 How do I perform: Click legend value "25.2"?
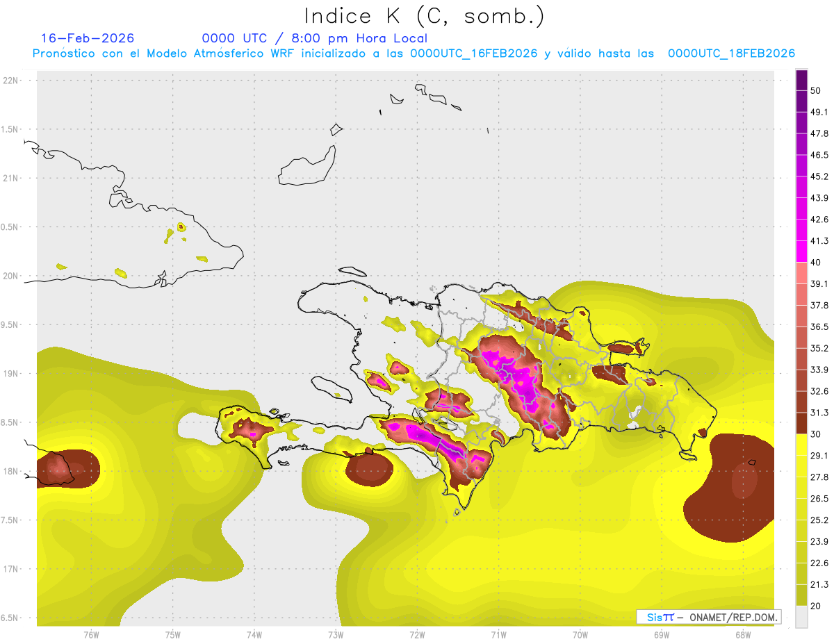[819, 520]
